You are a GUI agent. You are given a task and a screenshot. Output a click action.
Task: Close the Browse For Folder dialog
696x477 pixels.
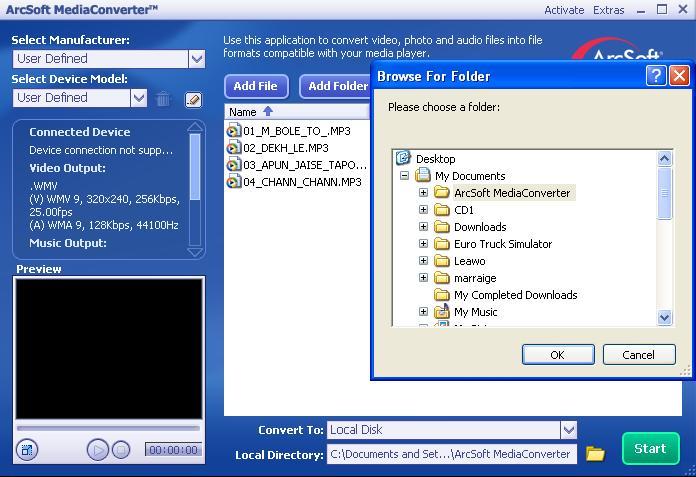tap(679, 76)
